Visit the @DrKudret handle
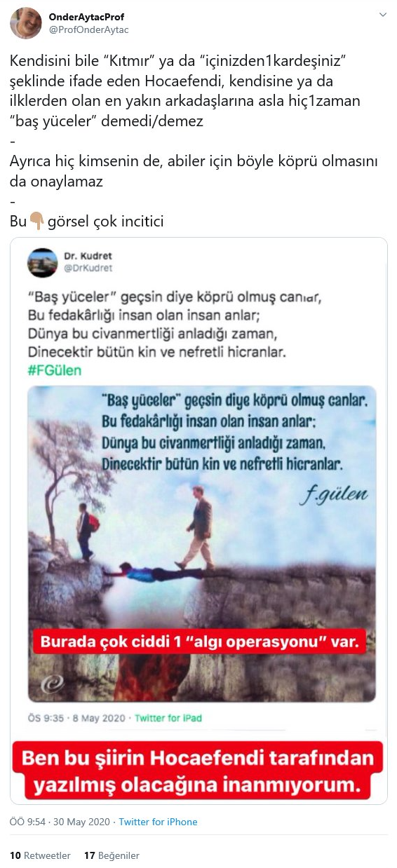Screen dimensions: 397x868 89,269
